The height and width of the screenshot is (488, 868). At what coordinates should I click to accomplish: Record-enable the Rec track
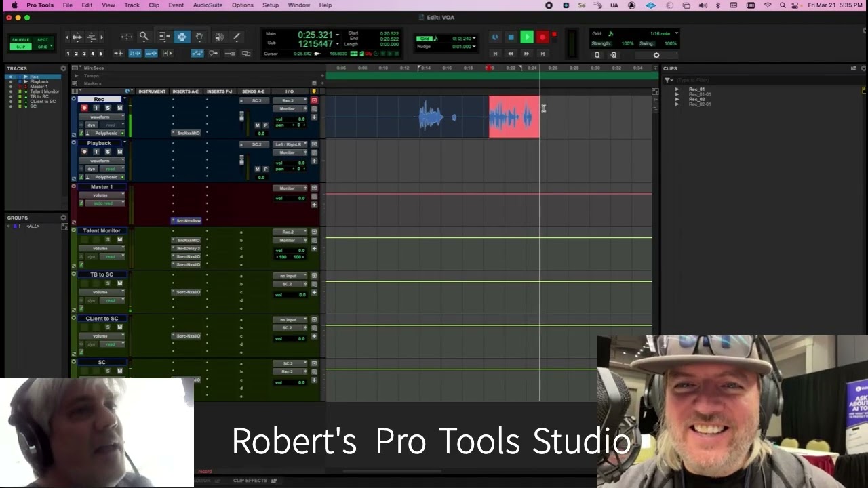click(85, 108)
